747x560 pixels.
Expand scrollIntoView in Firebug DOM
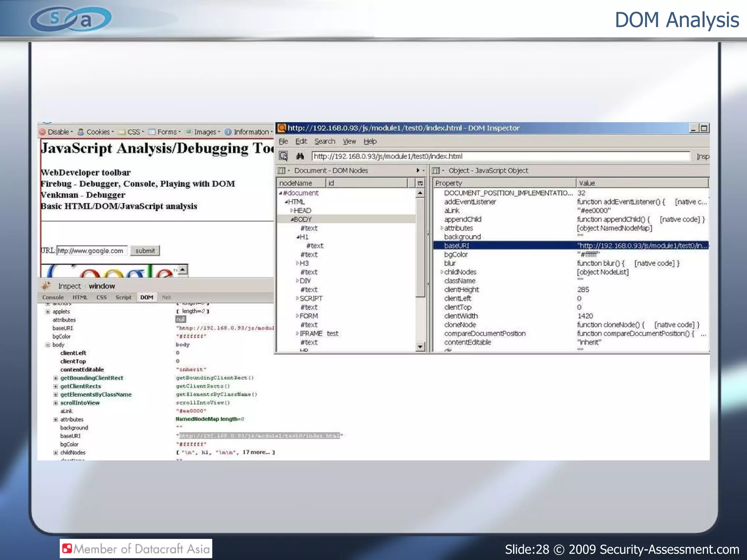[x=55, y=403]
